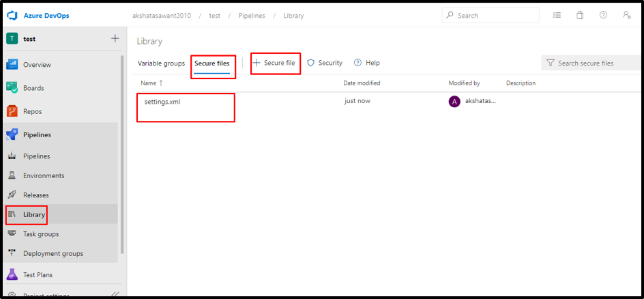Click the filter funnel icon
This screenshot has width=644, height=299.
(x=551, y=63)
